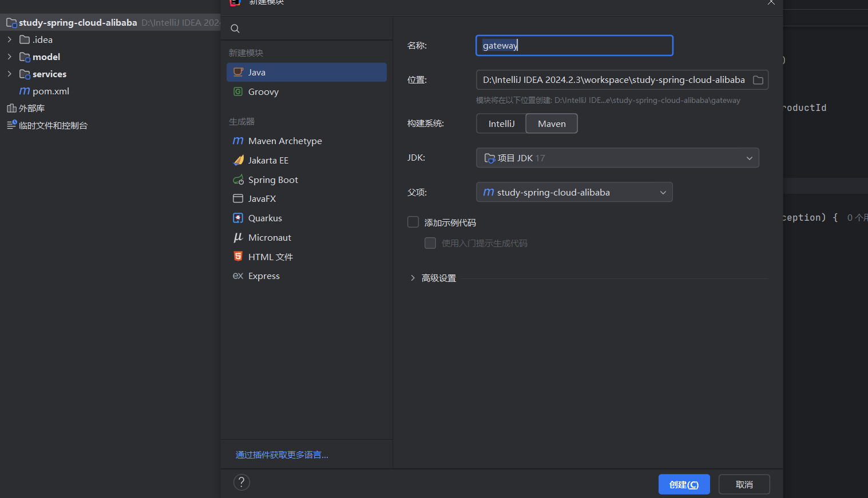Screen dimensions: 868x498
Task: Pick the HTML 文件 generator
Action: tap(270, 257)
